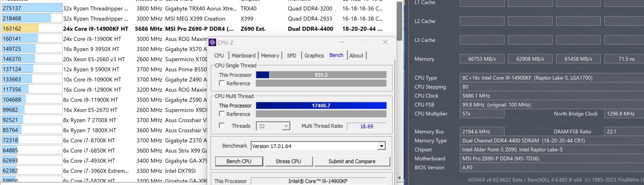
Task: Select the 275137 Ryzen Threadripper result row
Action: 193,8
